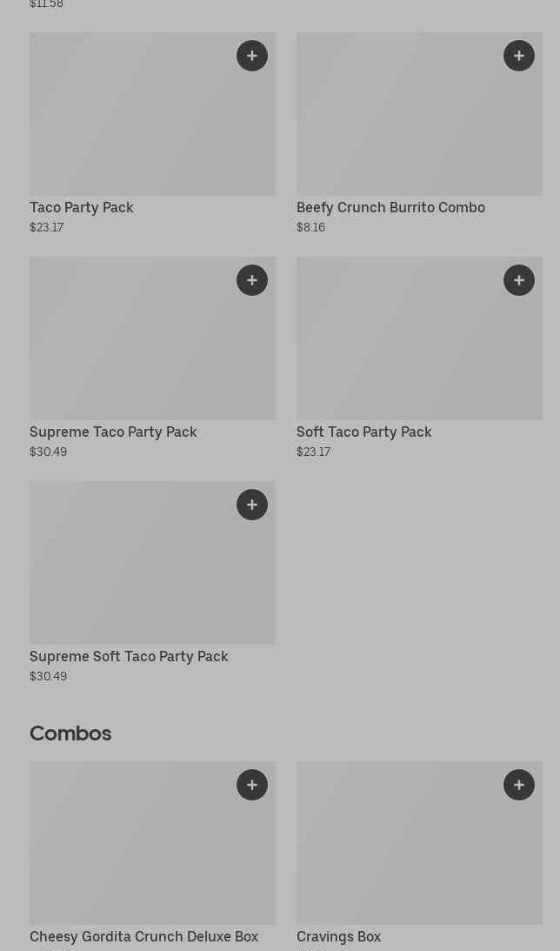
Task: Select the Supreme Taco Party Pack title
Action: (x=113, y=432)
